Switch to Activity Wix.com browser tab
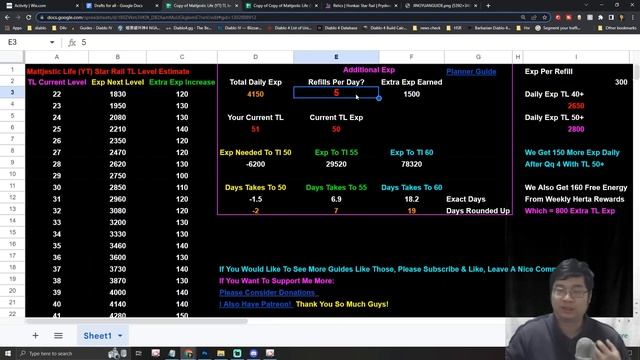The image size is (640, 360). pos(41,6)
